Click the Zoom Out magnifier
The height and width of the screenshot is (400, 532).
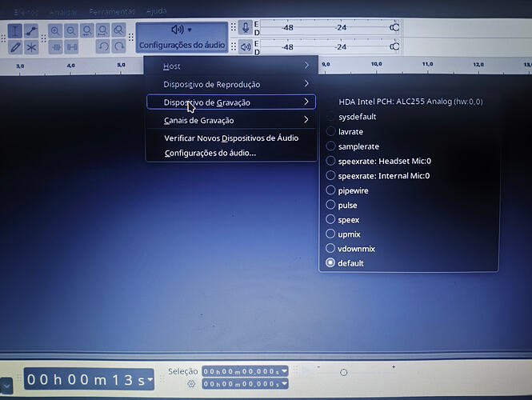(x=70, y=31)
